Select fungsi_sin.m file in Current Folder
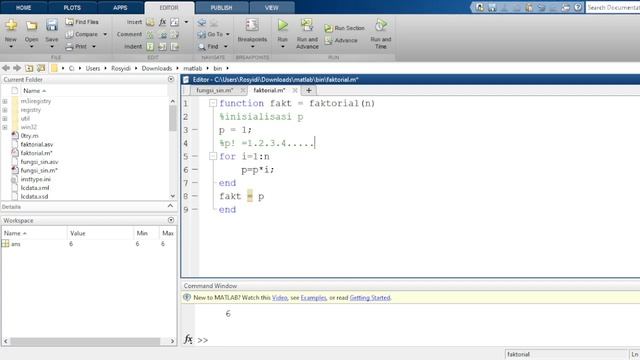The image size is (640, 360). pos(39,170)
